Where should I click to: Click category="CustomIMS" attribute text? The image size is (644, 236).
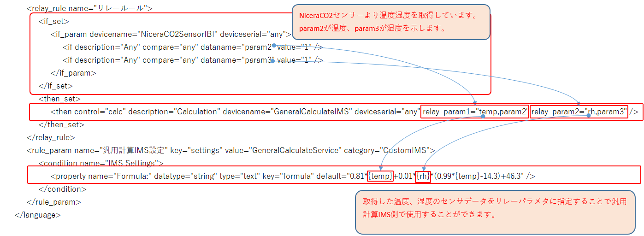click(387, 150)
